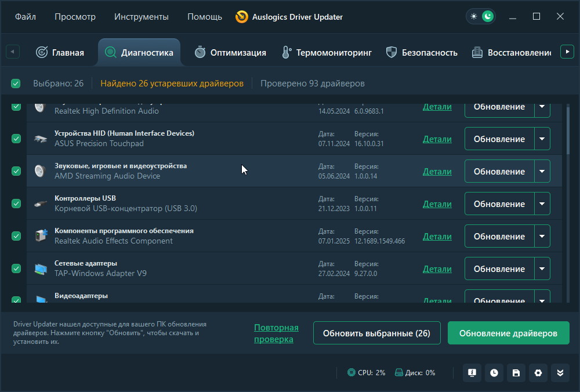Viewport: 580px width, 392px height.
Task: Click the Проверено 93 драйверов text
Action: [x=313, y=84]
